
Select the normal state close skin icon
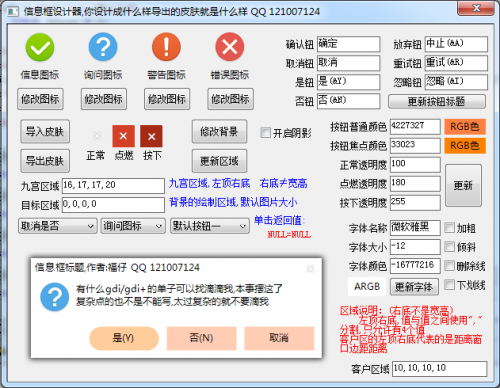(x=97, y=136)
